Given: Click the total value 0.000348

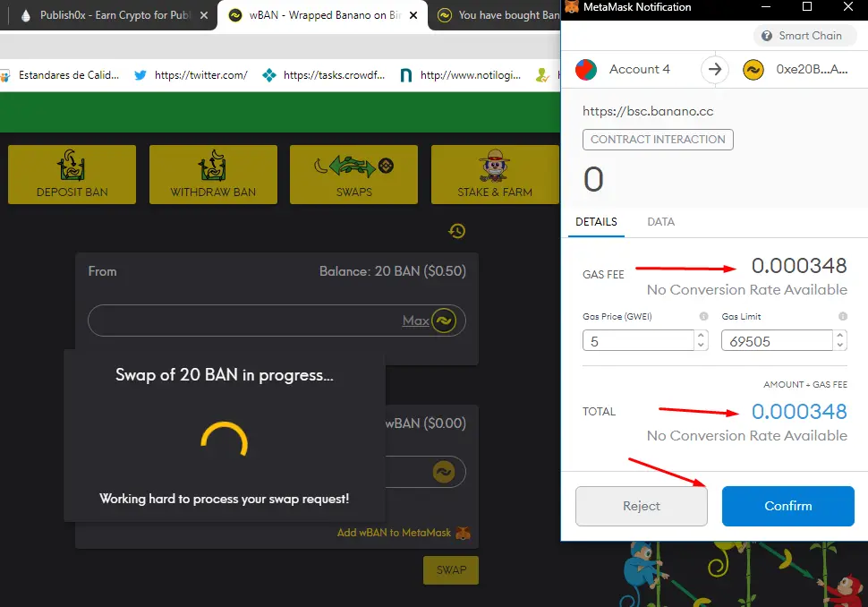Looking at the screenshot, I should point(799,412).
